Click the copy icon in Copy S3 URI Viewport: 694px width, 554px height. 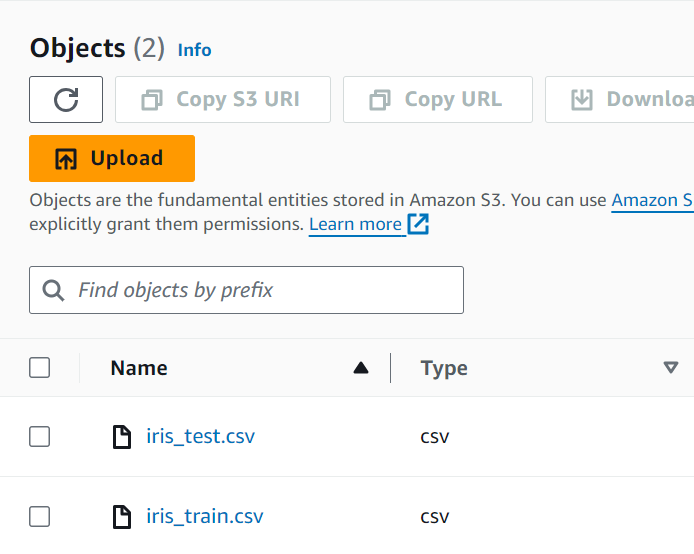pyautogui.click(x=152, y=100)
